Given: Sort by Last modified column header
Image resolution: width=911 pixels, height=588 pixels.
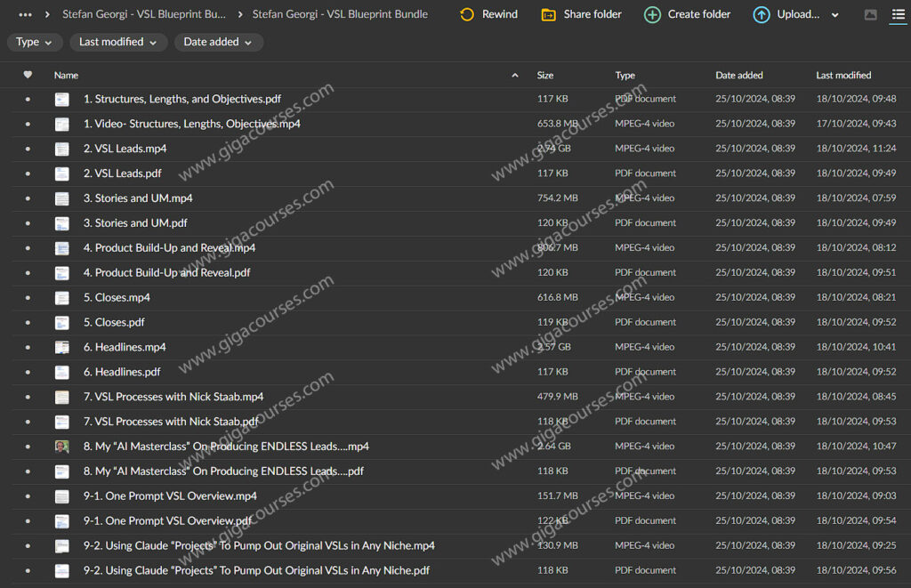Looking at the screenshot, I should pos(843,76).
